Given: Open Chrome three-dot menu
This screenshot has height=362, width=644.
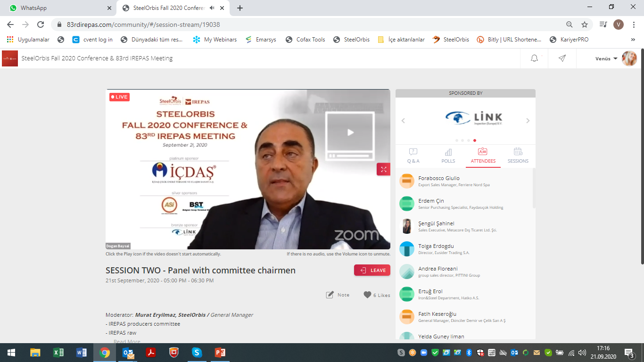Looking at the screenshot, I should [x=634, y=25].
